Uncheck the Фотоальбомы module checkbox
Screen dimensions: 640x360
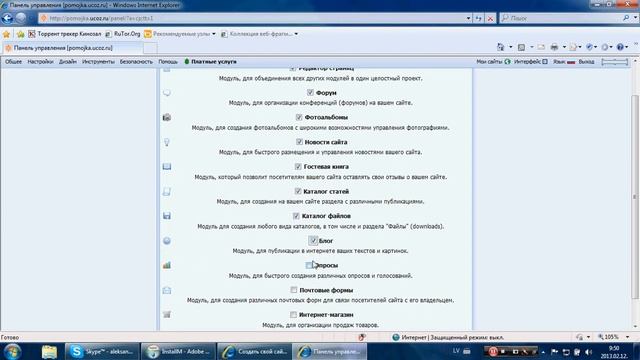[299, 117]
